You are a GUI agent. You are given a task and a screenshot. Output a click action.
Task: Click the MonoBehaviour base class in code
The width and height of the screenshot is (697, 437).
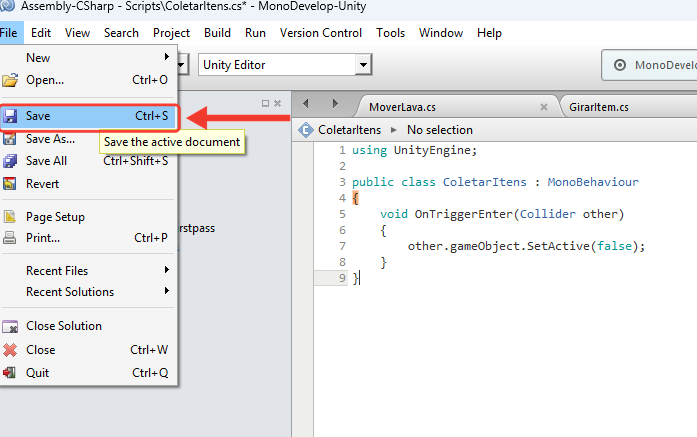click(x=593, y=182)
